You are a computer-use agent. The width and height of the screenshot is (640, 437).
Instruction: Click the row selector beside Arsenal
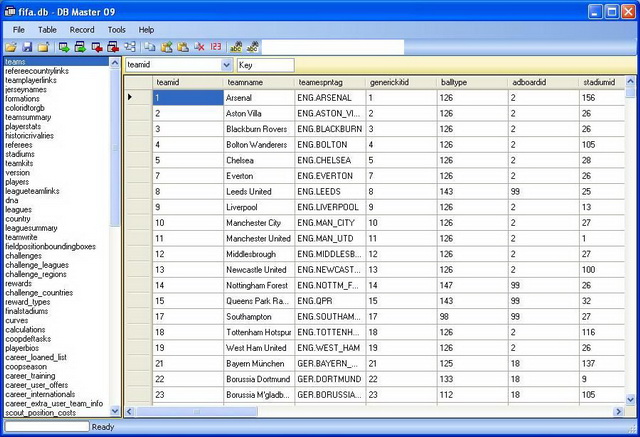138,98
